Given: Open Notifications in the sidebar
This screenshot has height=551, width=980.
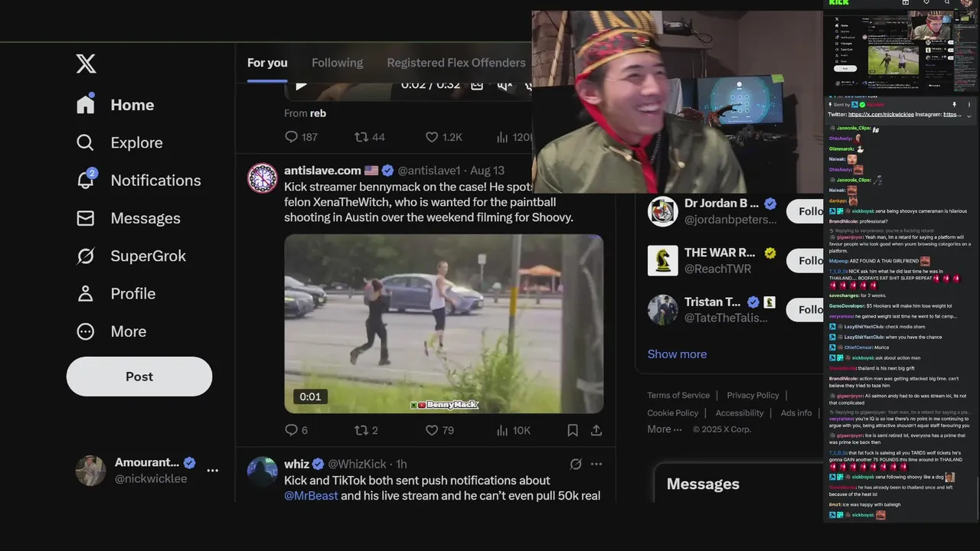Looking at the screenshot, I should click(x=139, y=180).
